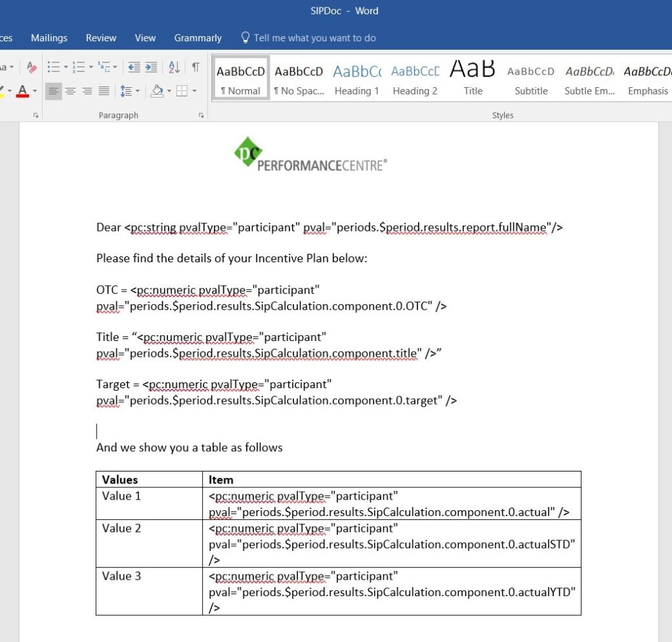Screen dimensions: 672x642
Task: Apply the Heading 2 style
Action: pyautogui.click(x=415, y=79)
